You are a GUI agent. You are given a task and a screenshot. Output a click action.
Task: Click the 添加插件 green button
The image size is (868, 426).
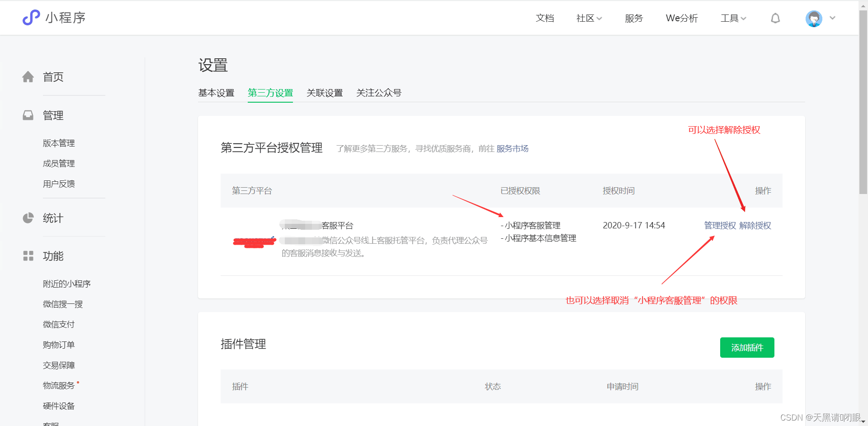[747, 347]
